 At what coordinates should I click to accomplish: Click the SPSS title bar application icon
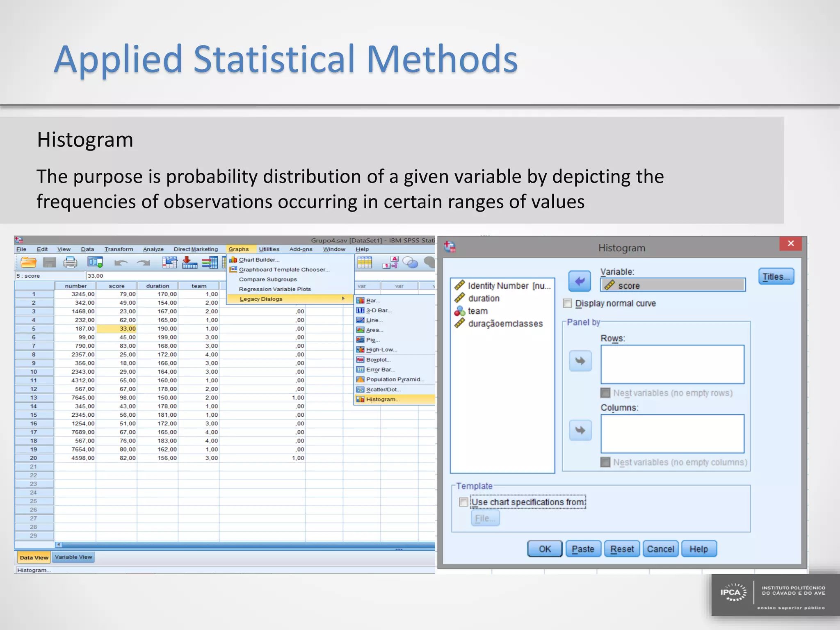coord(19,240)
